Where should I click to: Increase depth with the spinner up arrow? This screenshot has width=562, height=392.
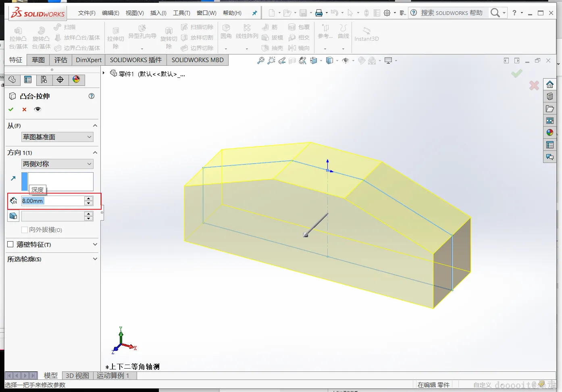(x=89, y=198)
